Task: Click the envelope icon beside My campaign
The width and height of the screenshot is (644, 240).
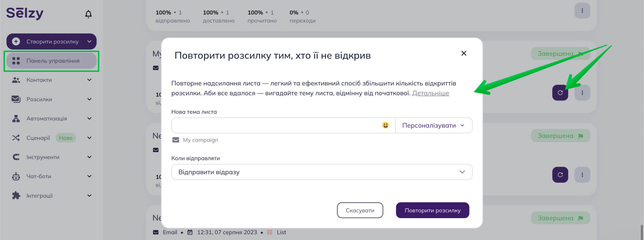Action: pyautogui.click(x=176, y=140)
